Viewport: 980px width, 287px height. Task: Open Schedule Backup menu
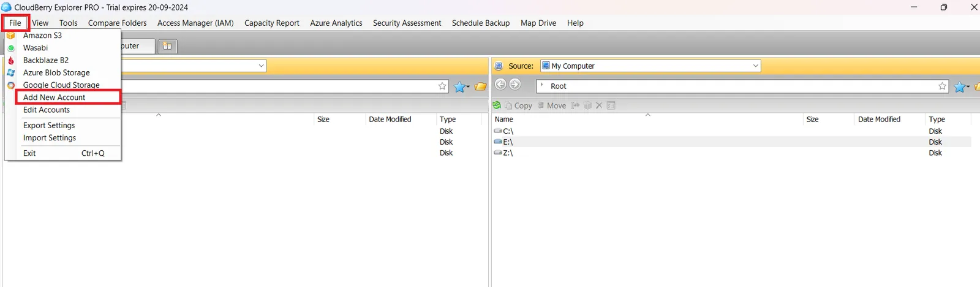tap(481, 23)
